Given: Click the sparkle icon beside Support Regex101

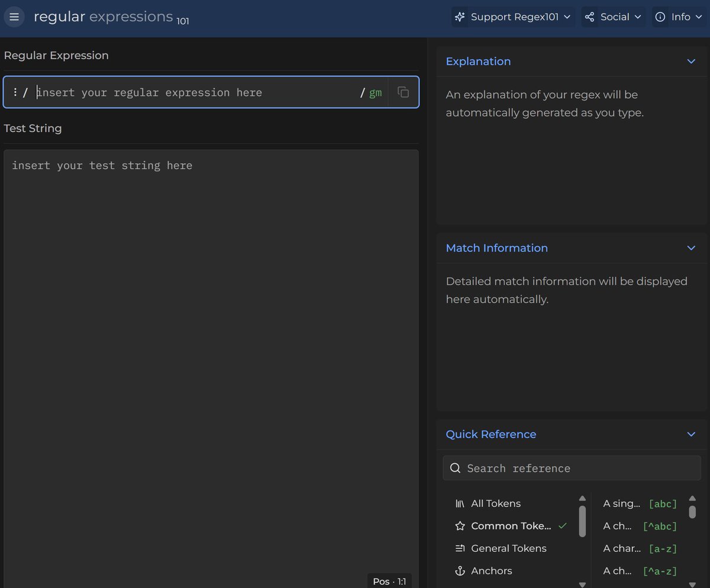Looking at the screenshot, I should click(460, 17).
